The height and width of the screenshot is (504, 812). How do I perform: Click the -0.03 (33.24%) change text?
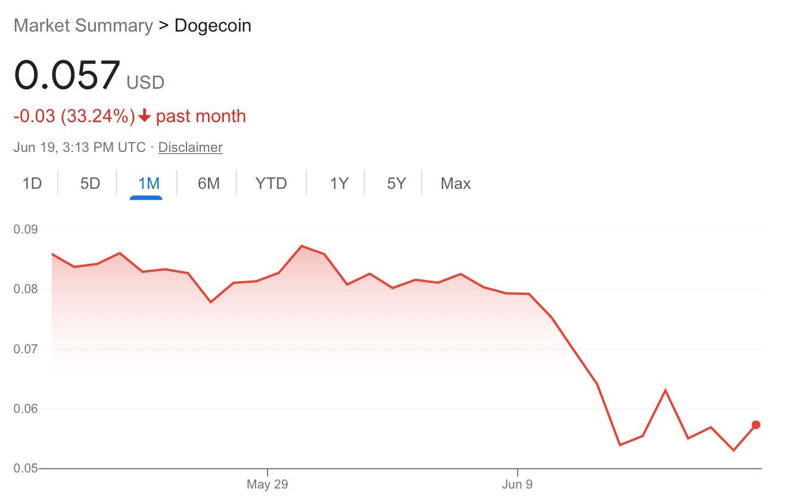tap(74, 116)
